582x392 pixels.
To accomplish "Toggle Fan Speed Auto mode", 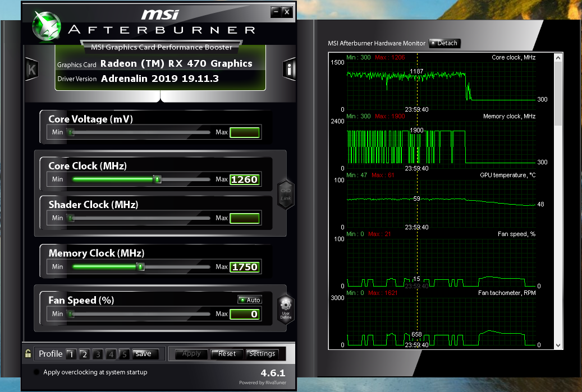I will pyautogui.click(x=250, y=299).
